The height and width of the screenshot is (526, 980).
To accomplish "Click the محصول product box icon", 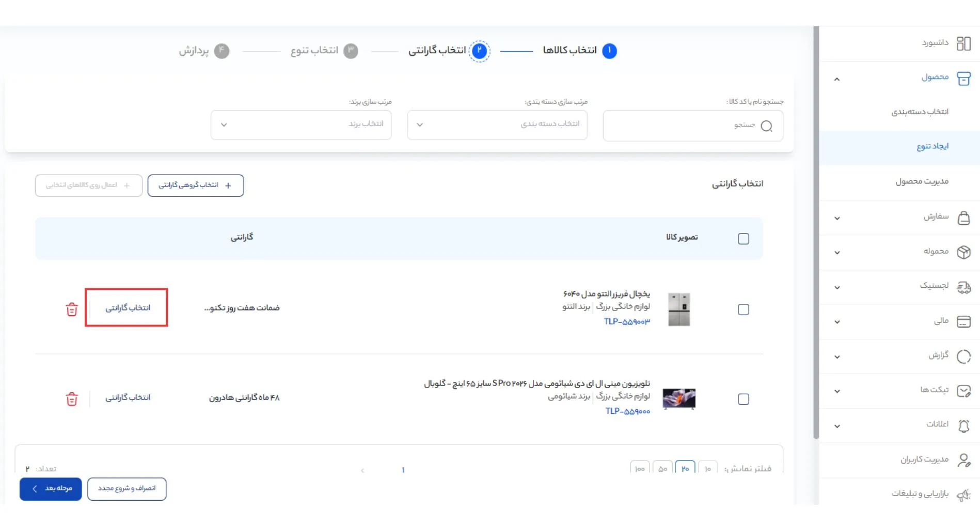I will (x=963, y=79).
